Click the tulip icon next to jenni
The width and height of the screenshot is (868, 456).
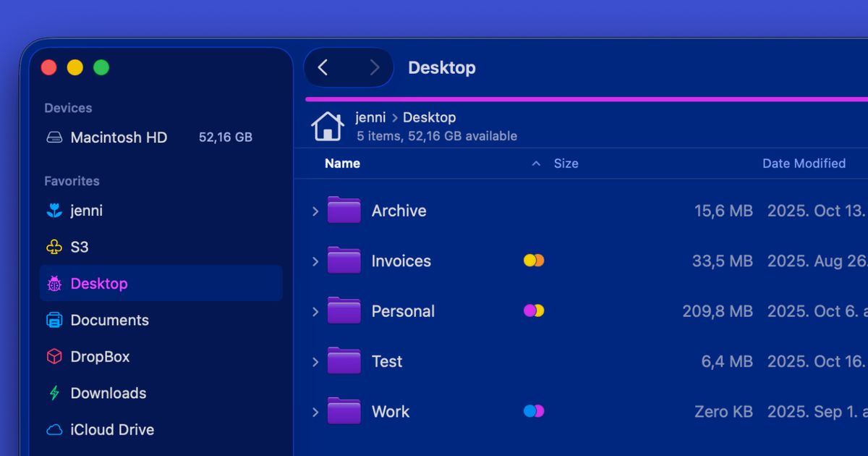[x=54, y=211]
